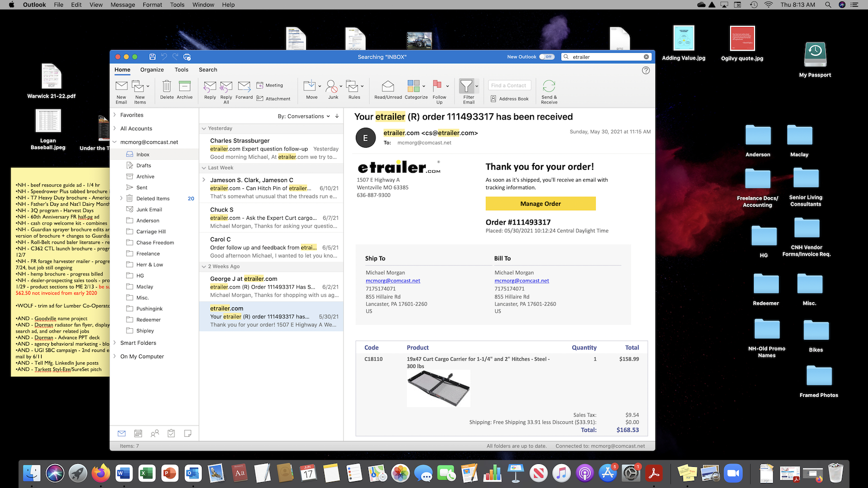
Task: Switch to the Organize tab
Action: (152, 69)
